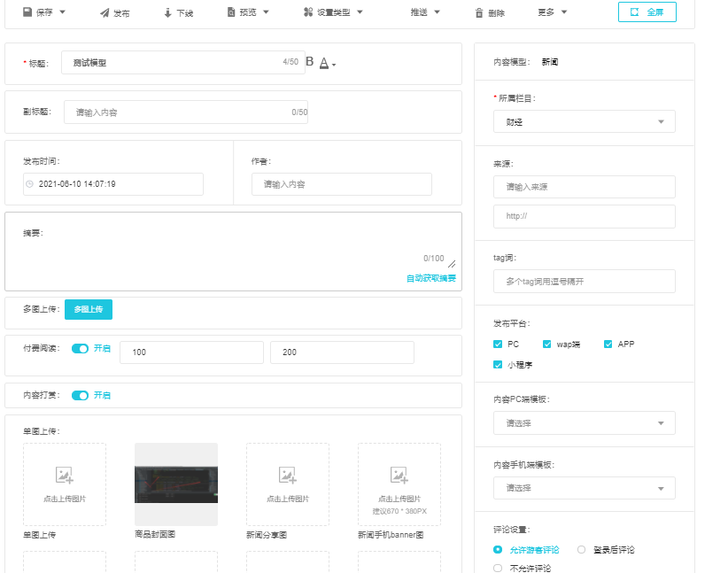Viewport: 728px width, 573px height.
Task: Click the paper plane publish icon
Action: tap(105, 13)
